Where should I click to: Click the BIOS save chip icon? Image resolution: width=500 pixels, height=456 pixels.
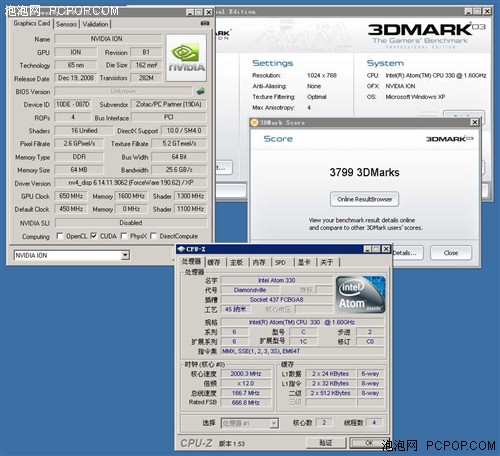pos(201,91)
